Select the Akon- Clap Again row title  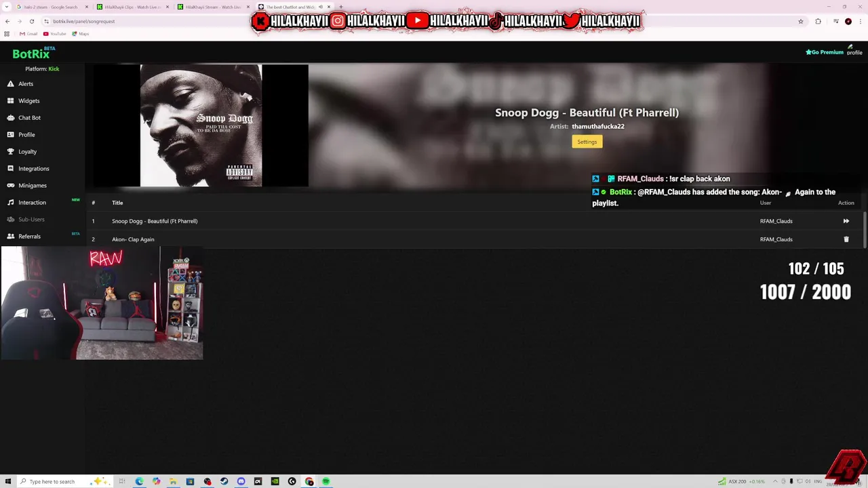click(133, 239)
